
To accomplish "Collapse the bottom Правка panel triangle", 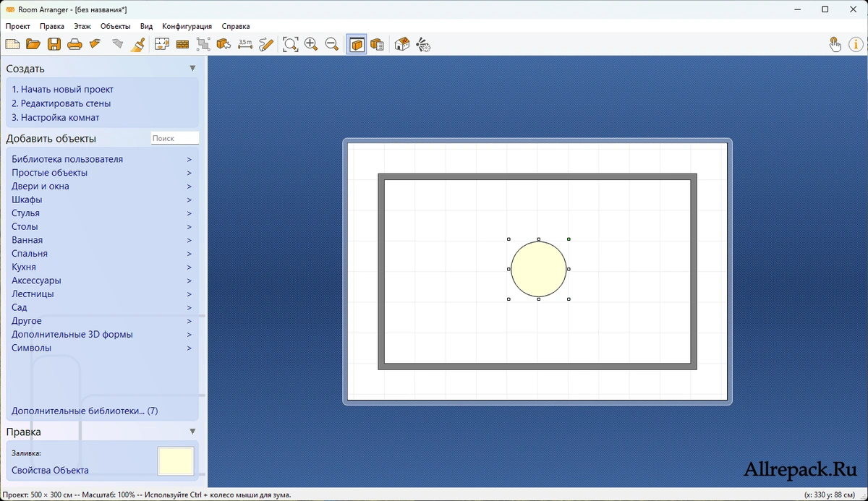I will click(x=192, y=432).
